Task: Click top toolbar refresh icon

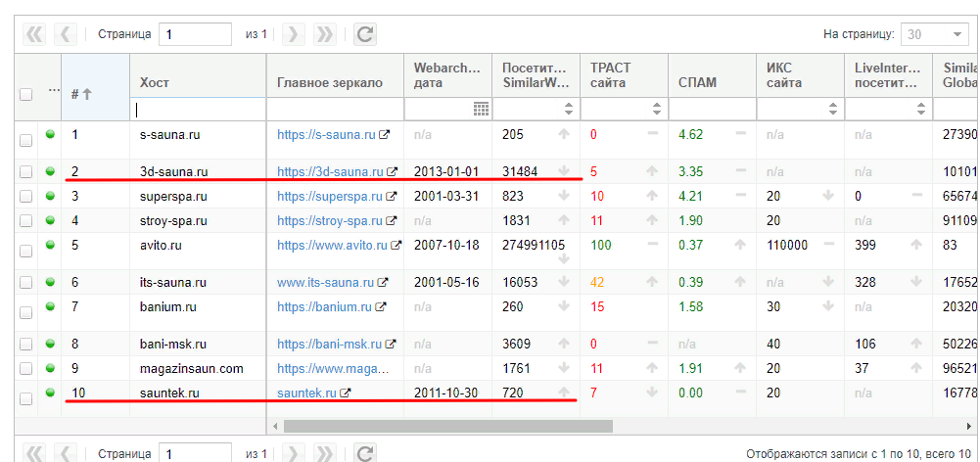Action: [x=365, y=34]
